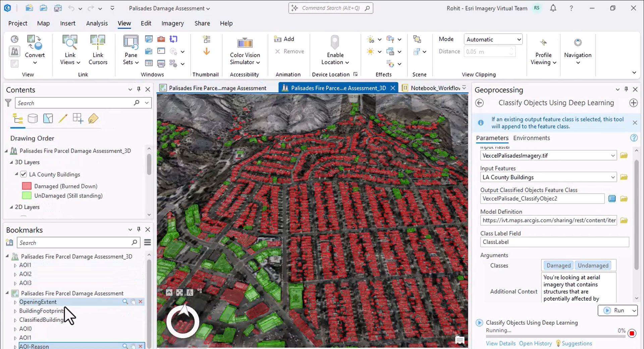Click the back arrow in Geoprocessing pane
The image size is (644, 349).
[480, 103]
